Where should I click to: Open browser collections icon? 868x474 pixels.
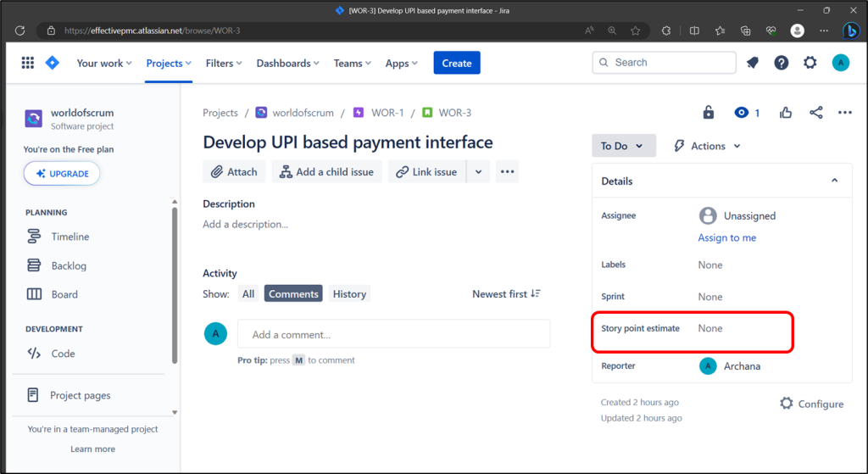pos(746,31)
